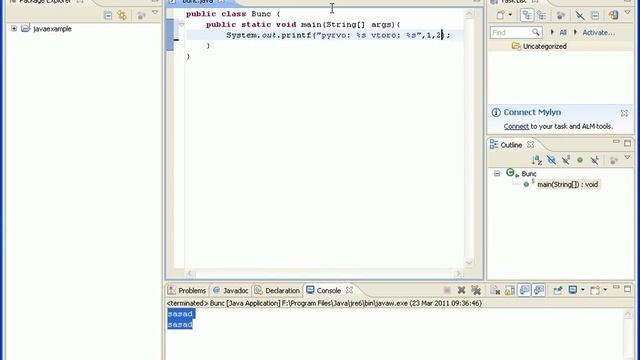The image size is (640, 360).
Task: Click the editor horizontal scrollbar track
Action: [x=324, y=273]
